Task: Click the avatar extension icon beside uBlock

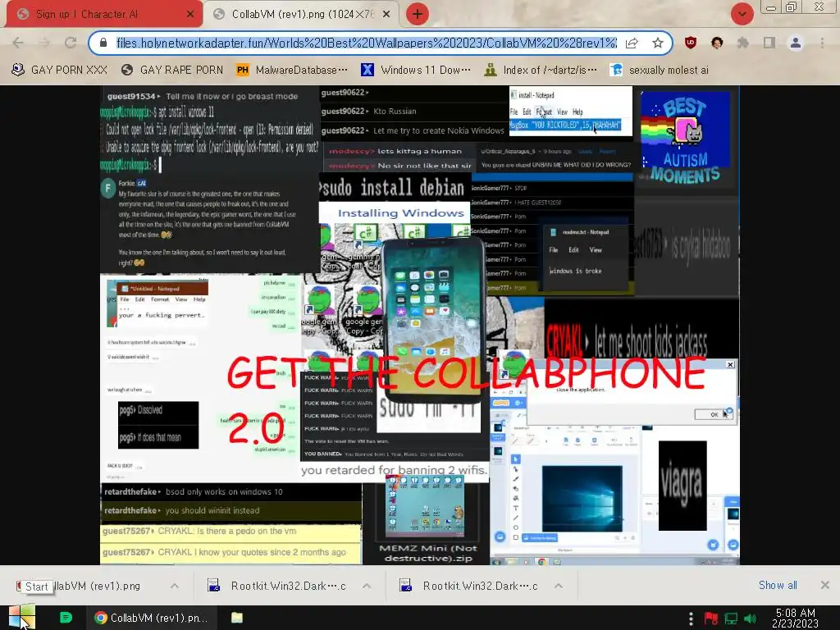Action: tap(717, 43)
